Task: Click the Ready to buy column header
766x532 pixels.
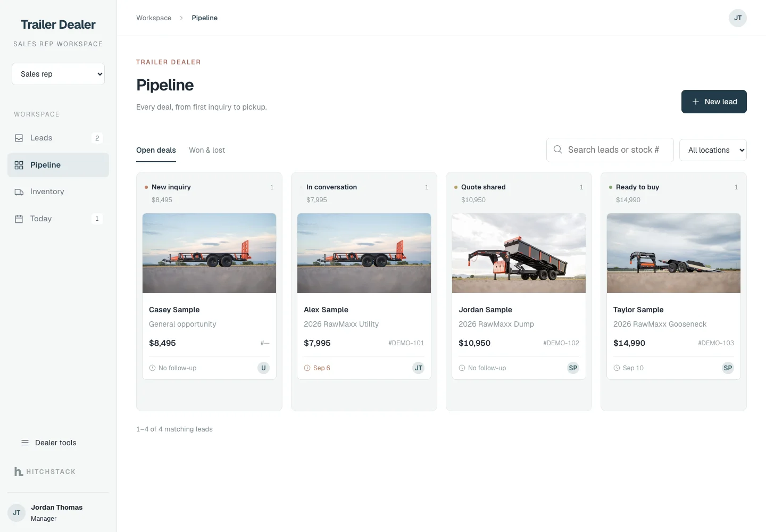Action: point(637,187)
